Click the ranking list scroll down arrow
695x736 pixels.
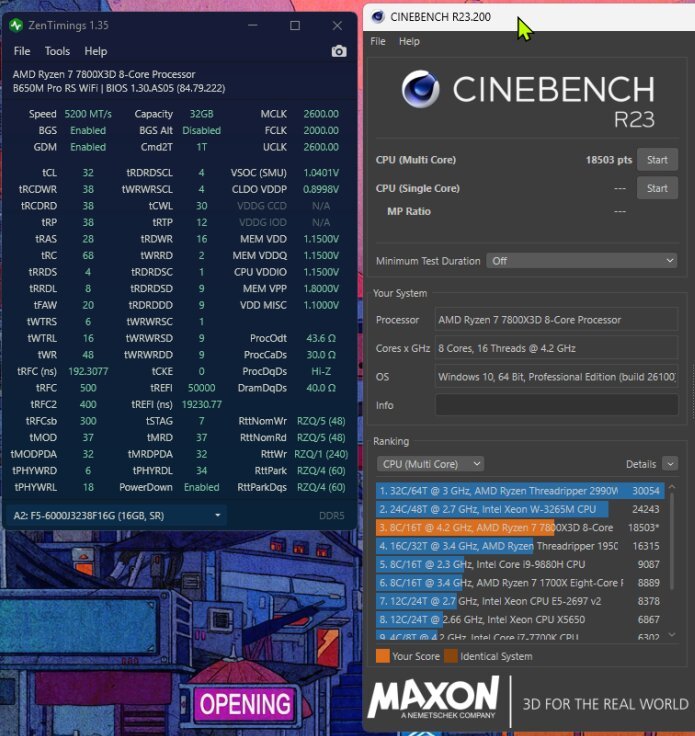coord(672,635)
